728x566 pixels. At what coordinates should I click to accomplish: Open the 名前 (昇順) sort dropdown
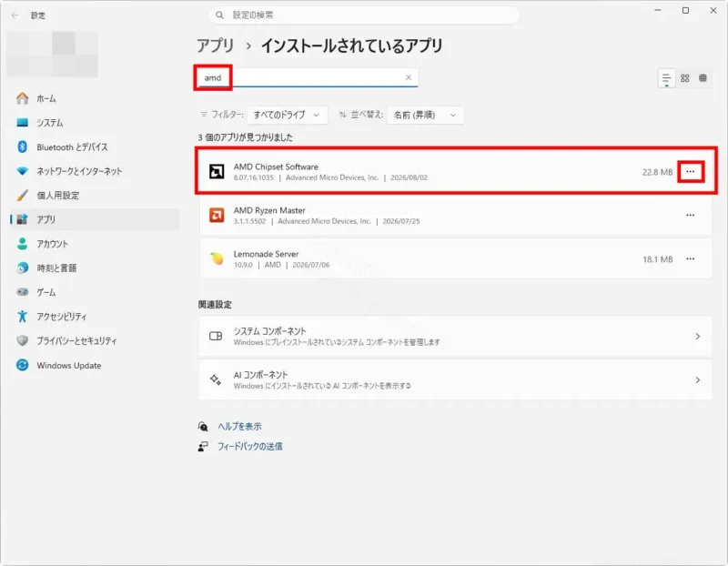point(425,115)
